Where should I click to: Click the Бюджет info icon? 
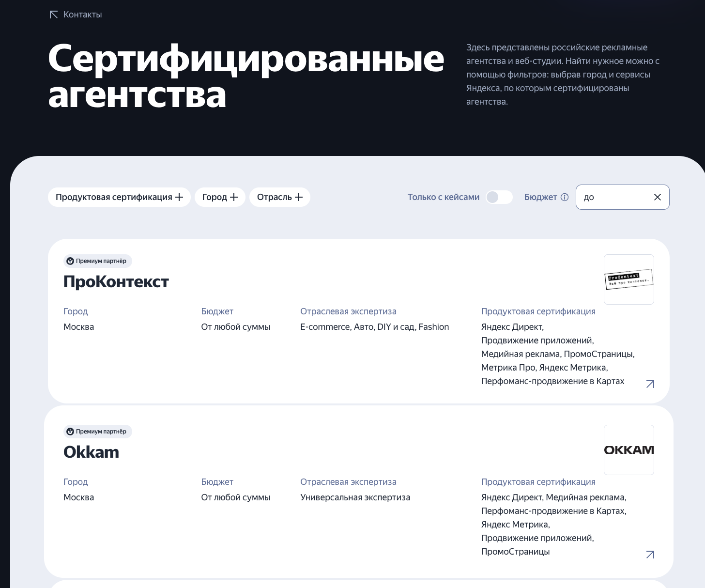(565, 197)
